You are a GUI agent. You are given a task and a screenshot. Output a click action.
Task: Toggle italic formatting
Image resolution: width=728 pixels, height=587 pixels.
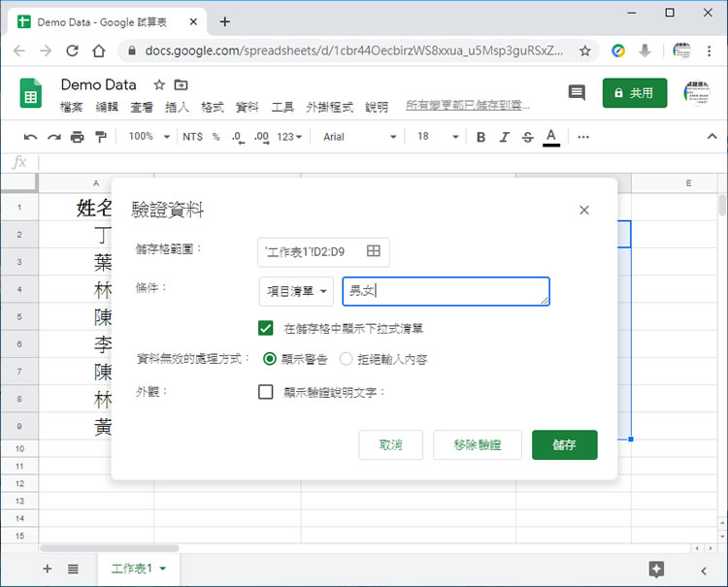504,137
